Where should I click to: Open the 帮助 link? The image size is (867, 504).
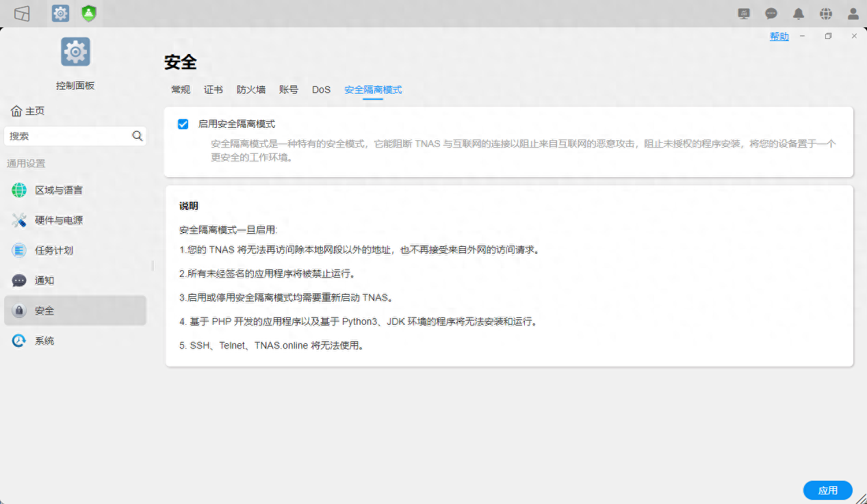point(779,36)
